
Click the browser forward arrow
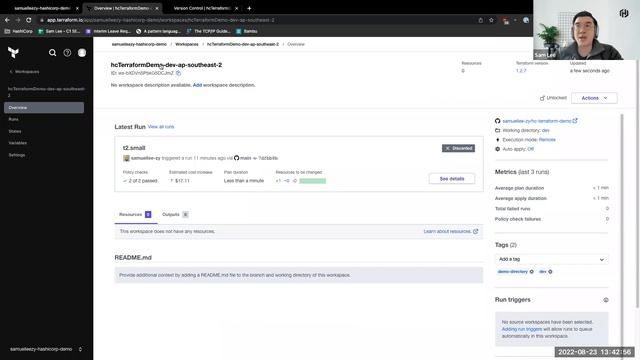18,20
